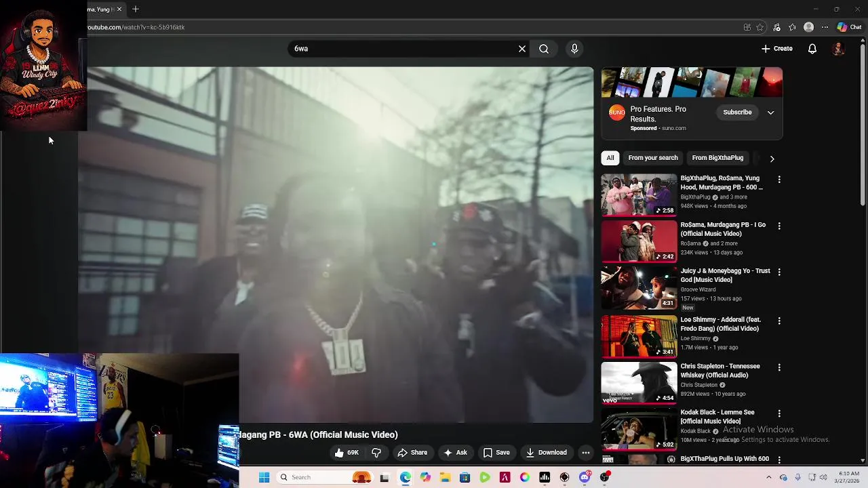This screenshot has height=488, width=868.
Task: Open YouTube notifications bell
Action: [x=812, y=49]
